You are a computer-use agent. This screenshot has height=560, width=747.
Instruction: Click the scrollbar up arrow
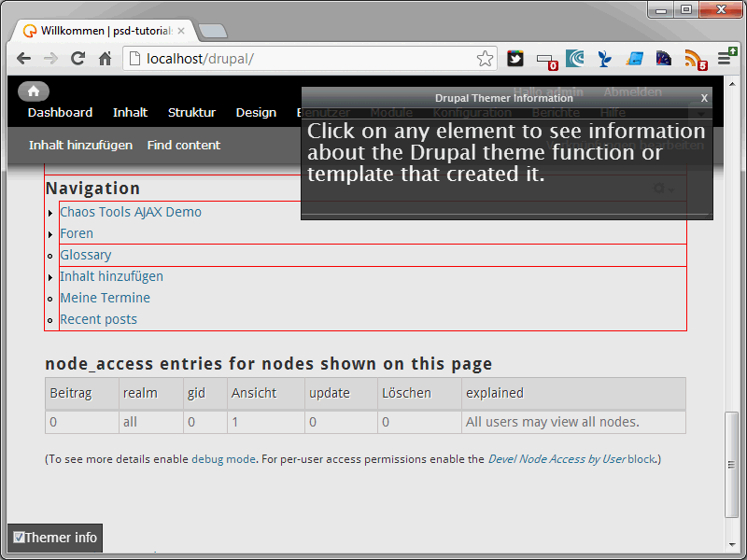tap(732, 84)
